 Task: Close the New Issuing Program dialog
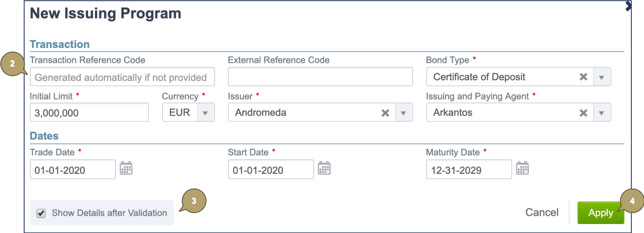(629, 6)
